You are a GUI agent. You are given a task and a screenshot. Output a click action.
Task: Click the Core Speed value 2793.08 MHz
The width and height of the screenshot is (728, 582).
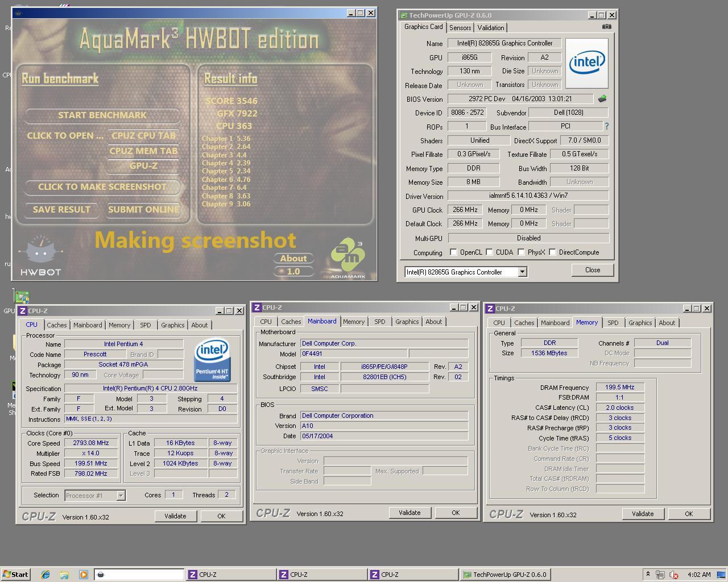pos(91,443)
